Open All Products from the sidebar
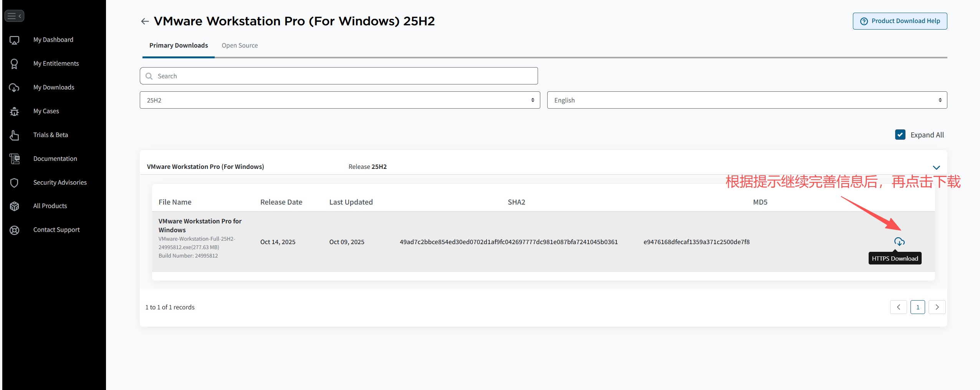Image resolution: width=980 pixels, height=390 pixels. point(50,206)
